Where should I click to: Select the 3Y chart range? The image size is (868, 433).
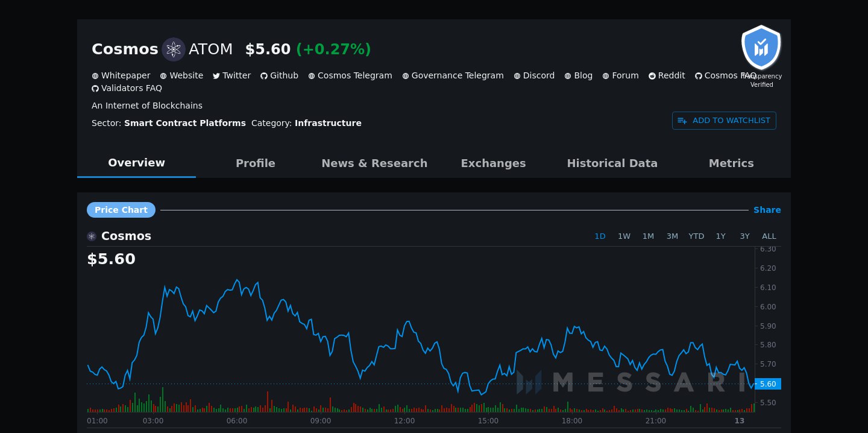(x=744, y=236)
